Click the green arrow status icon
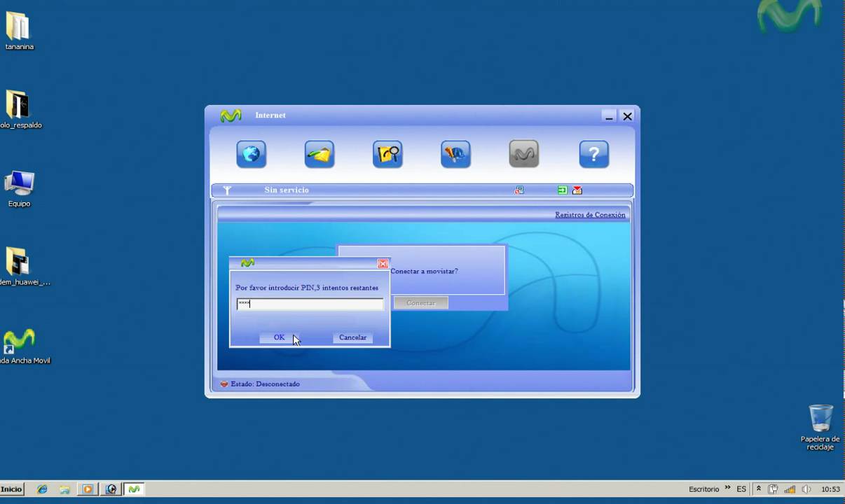The width and height of the screenshot is (845, 504). pyautogui.click(x=562, y=190)
